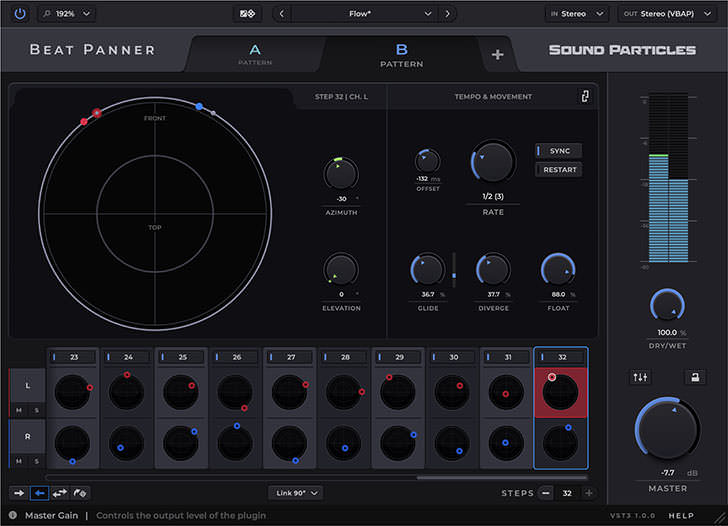This screenshot has height=526, width=728.
Task: Open the Flow* preset dropdown
Action: click(364, 14)
